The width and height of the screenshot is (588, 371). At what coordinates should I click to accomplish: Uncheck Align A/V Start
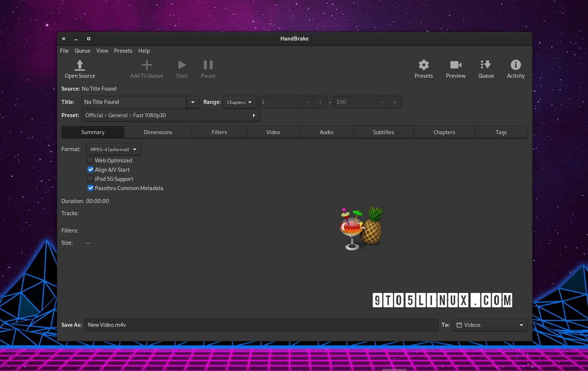click(91, 169)
